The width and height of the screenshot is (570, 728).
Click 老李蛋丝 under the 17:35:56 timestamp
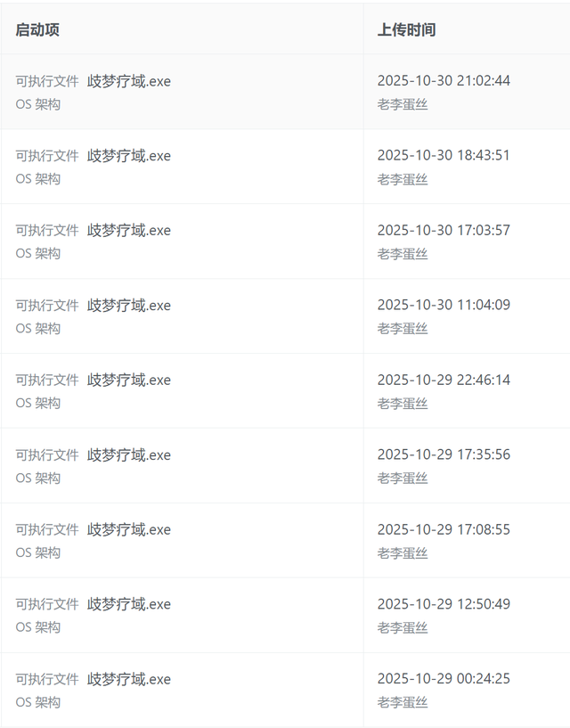402,479
